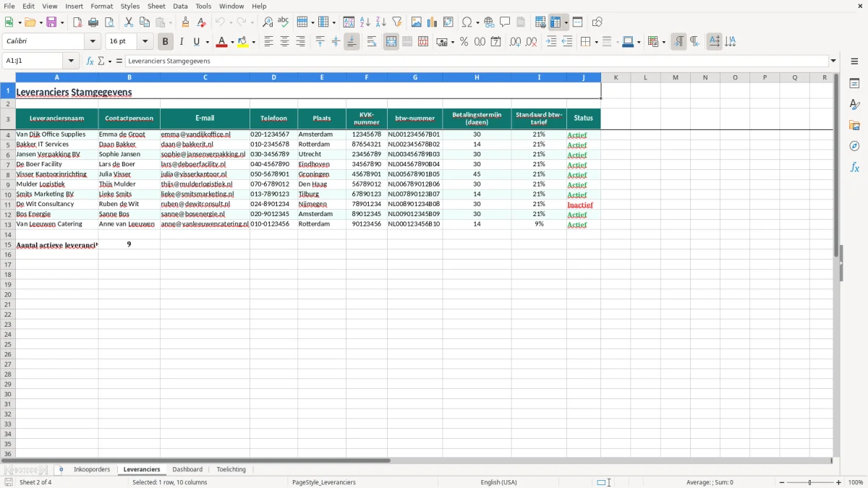The image size is (868, 488).
Task: Toggle Italic formatting
Action: tap(181, 42)
